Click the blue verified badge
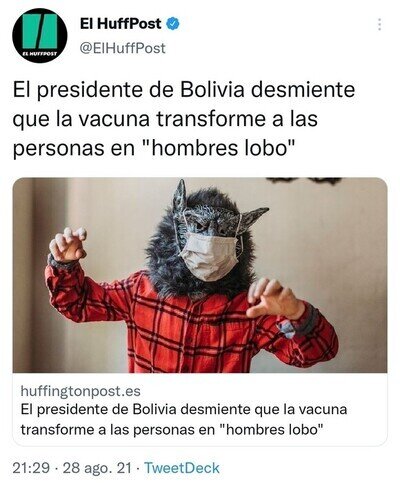 coord(173,24)
